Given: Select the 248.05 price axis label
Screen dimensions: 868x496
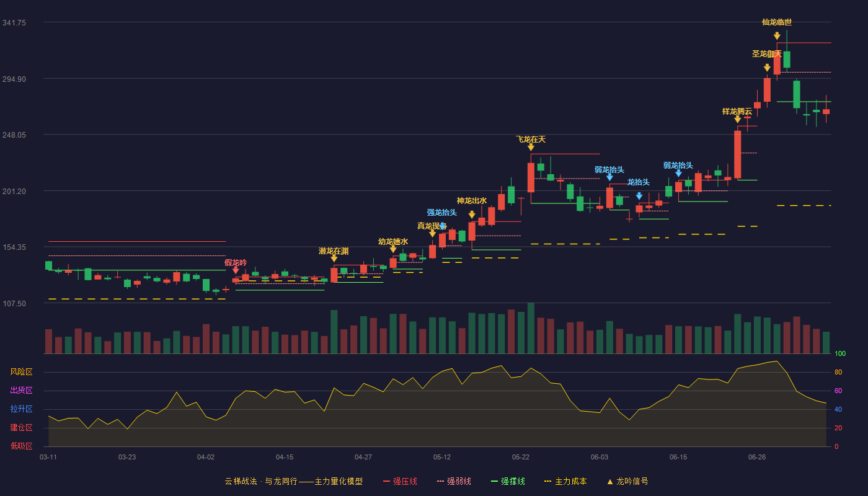Looking at the screenshot, I should coord(14,135).
